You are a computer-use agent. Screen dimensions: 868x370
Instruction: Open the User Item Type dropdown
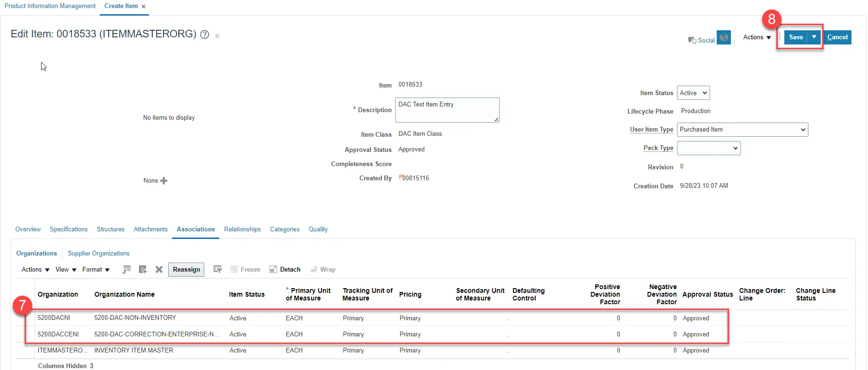point(743,130)
